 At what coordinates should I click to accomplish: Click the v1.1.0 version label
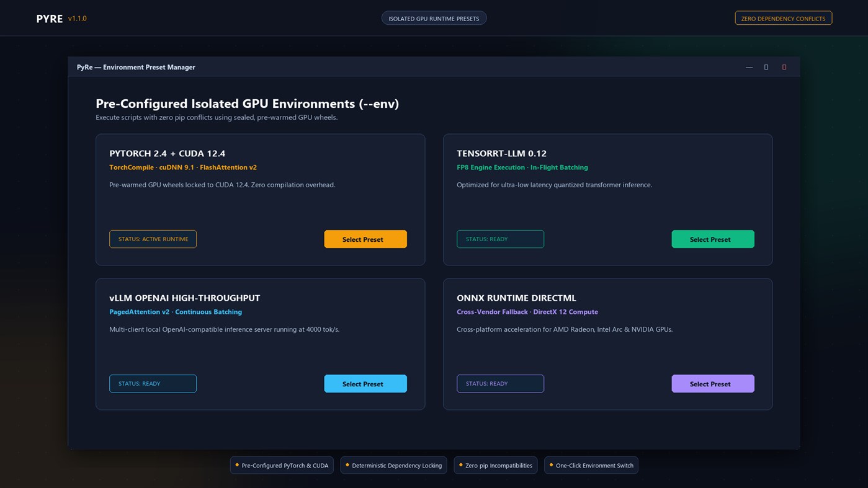[78, 19]
